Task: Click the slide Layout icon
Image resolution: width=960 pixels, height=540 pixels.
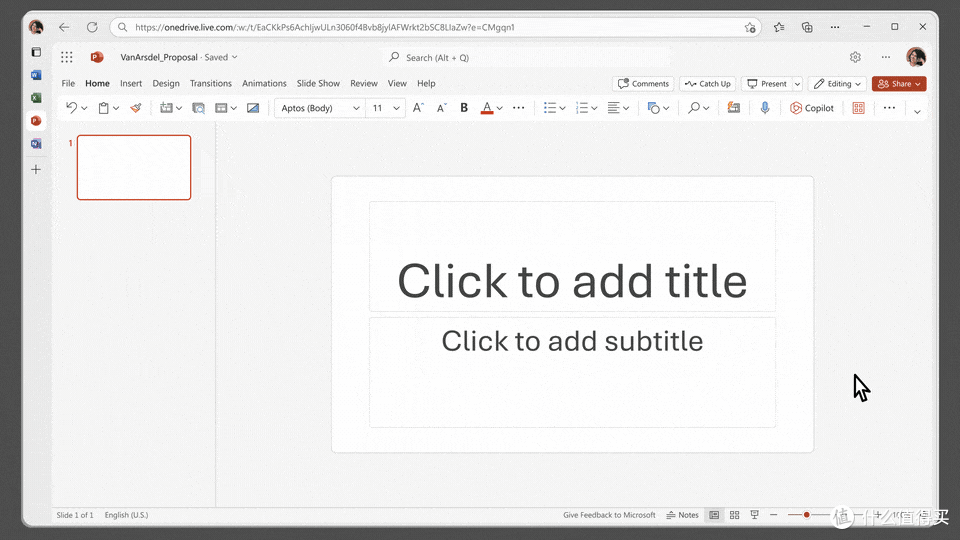Action: 221,108
